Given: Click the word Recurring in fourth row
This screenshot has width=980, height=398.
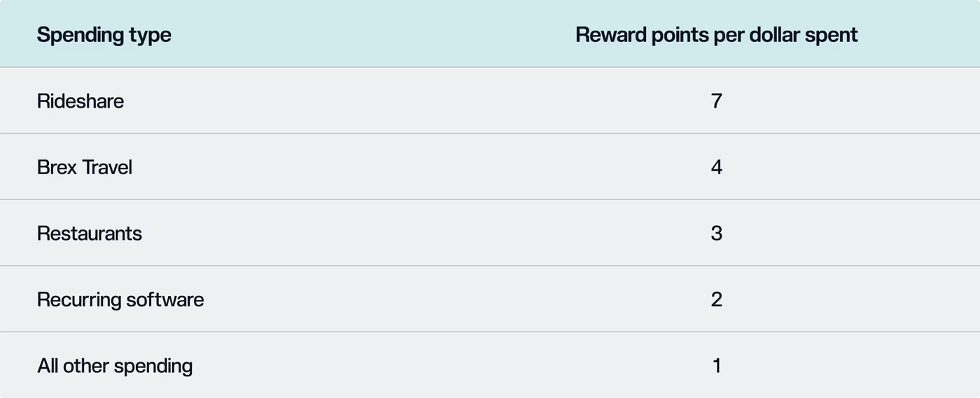Looking at the screenshot, I should pyautogui.click(x=79, y=299).
